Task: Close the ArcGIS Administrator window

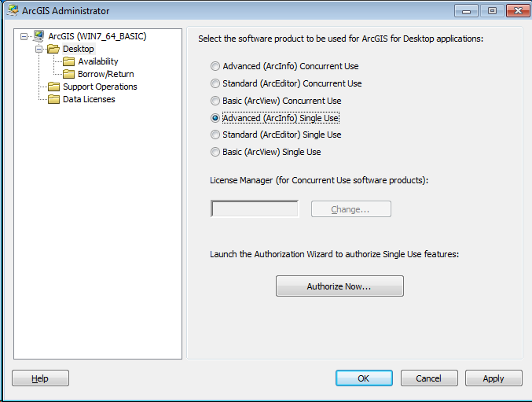Action: click(x=518, y=11)
